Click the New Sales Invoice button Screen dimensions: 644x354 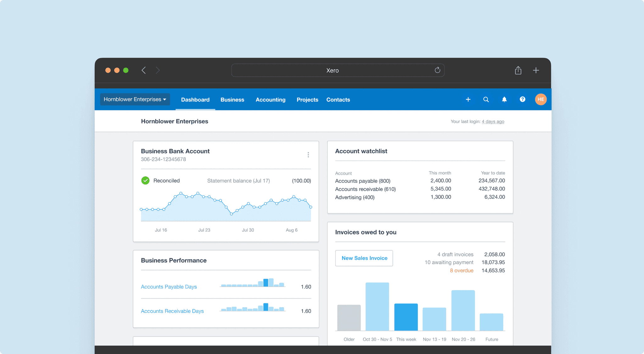364,258
